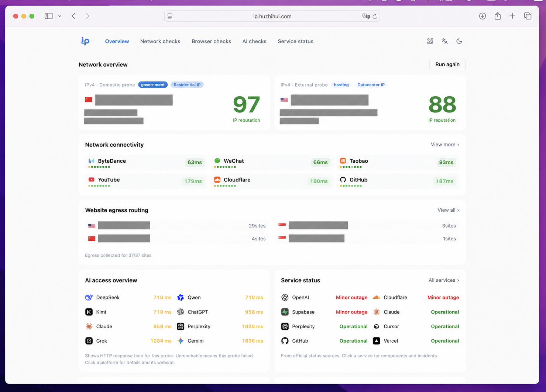
Task: Toggle the Safari sidebar
Action: [x=48, y=16]
